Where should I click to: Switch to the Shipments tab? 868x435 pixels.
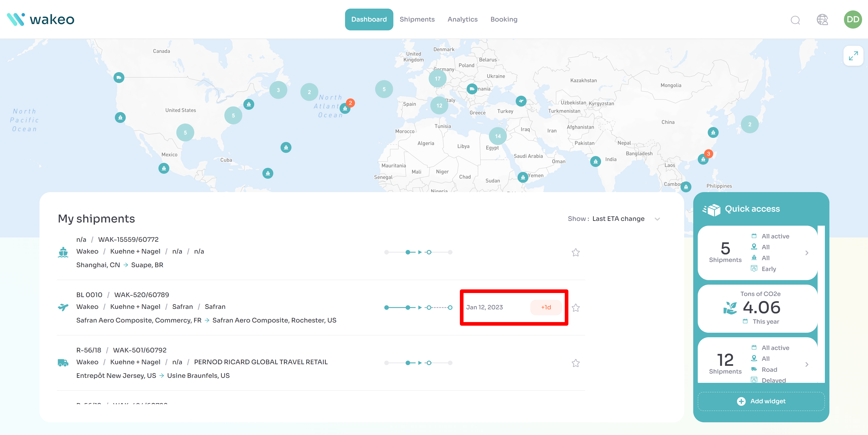click(x=417, y=20)
